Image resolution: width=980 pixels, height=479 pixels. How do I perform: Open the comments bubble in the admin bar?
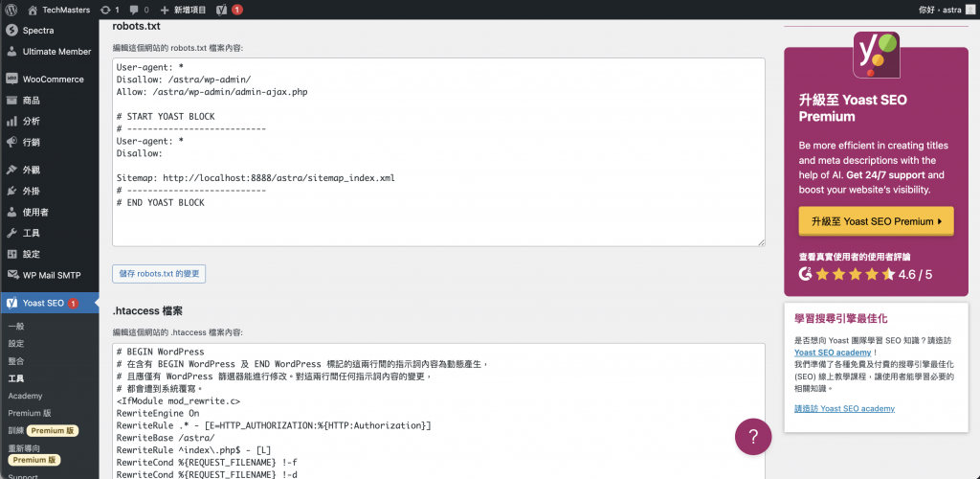point(139,10)
